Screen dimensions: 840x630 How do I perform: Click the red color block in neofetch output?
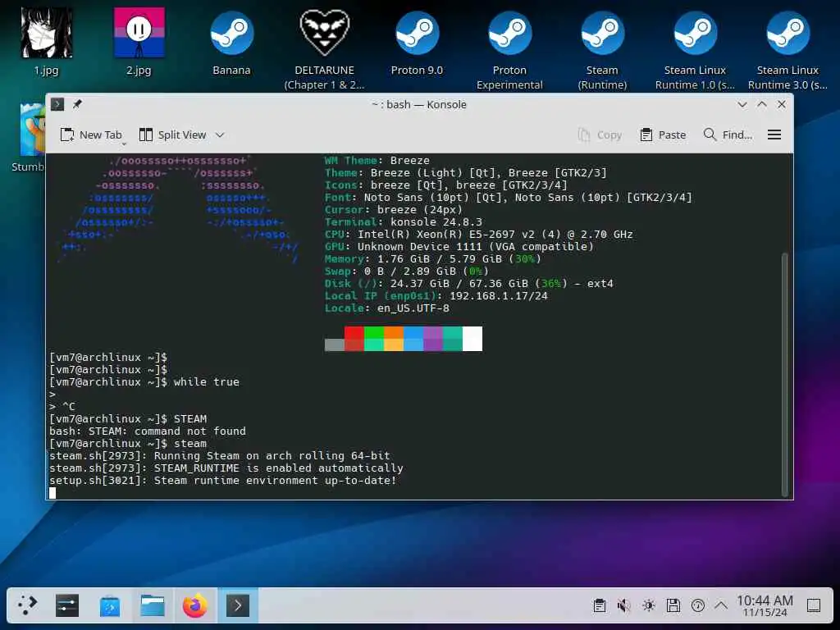[354, 339]
